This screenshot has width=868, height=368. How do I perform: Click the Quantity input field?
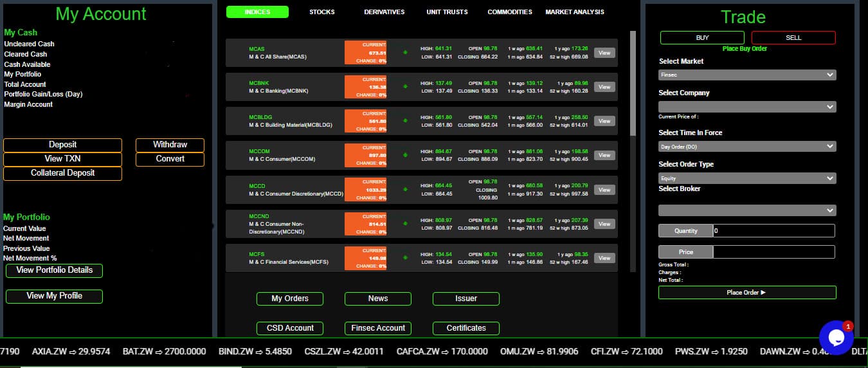773,231
